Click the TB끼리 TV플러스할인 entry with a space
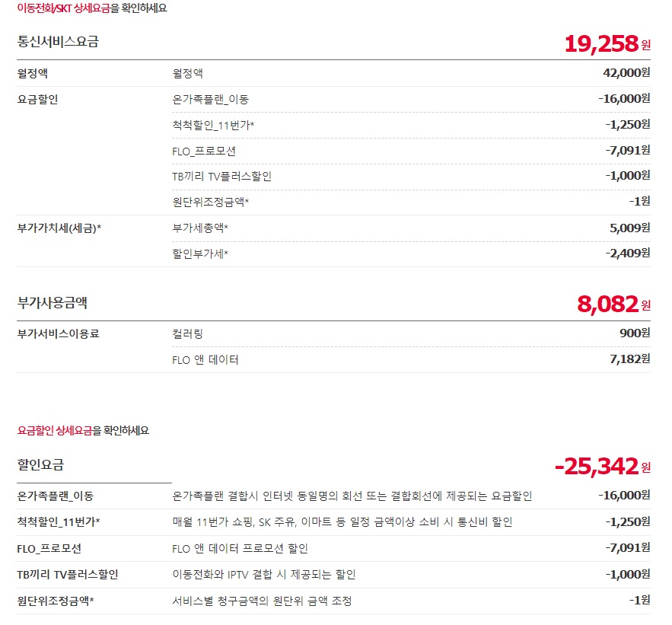 coord(221,177)
